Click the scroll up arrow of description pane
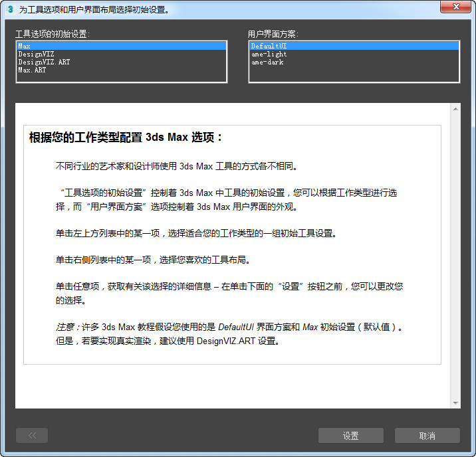Screen dimensions: 476x457 click(455, 109)
